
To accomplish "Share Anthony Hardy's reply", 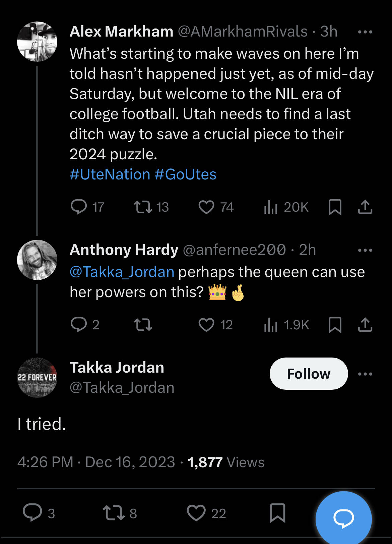I will (365, 324).
